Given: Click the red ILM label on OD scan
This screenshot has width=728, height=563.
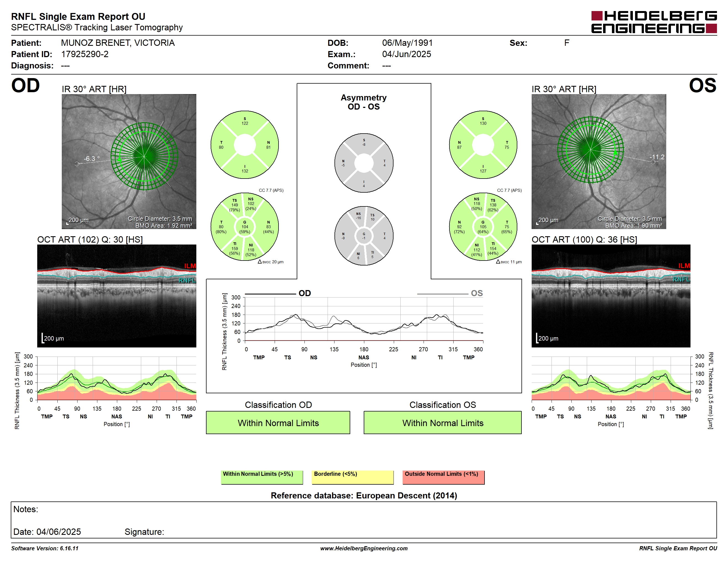Looking at the screenshot, I should point(190,266).
